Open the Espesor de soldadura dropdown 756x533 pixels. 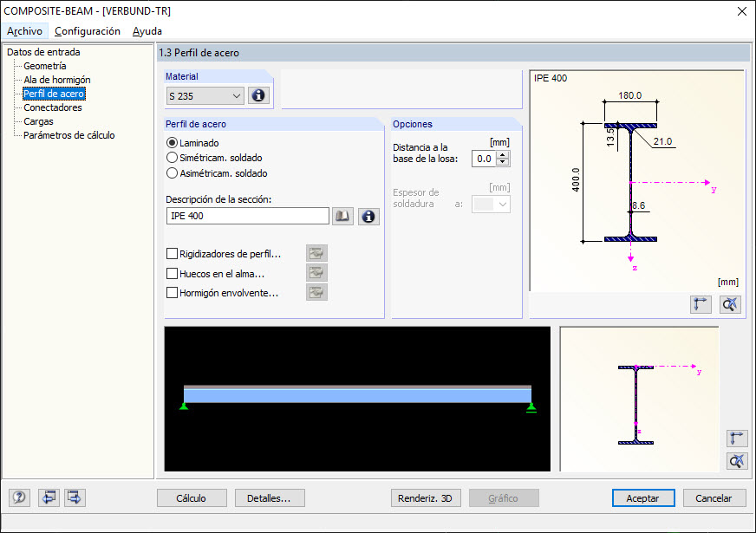tap(491, 205)
